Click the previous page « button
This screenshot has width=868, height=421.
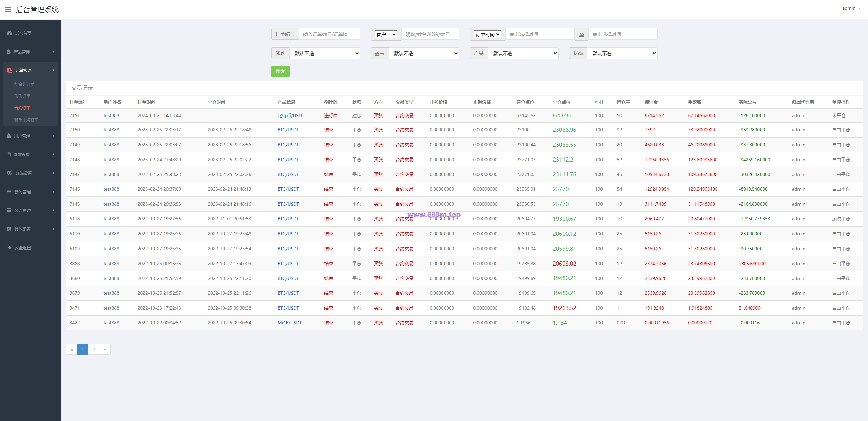click(x=72, y=349)
